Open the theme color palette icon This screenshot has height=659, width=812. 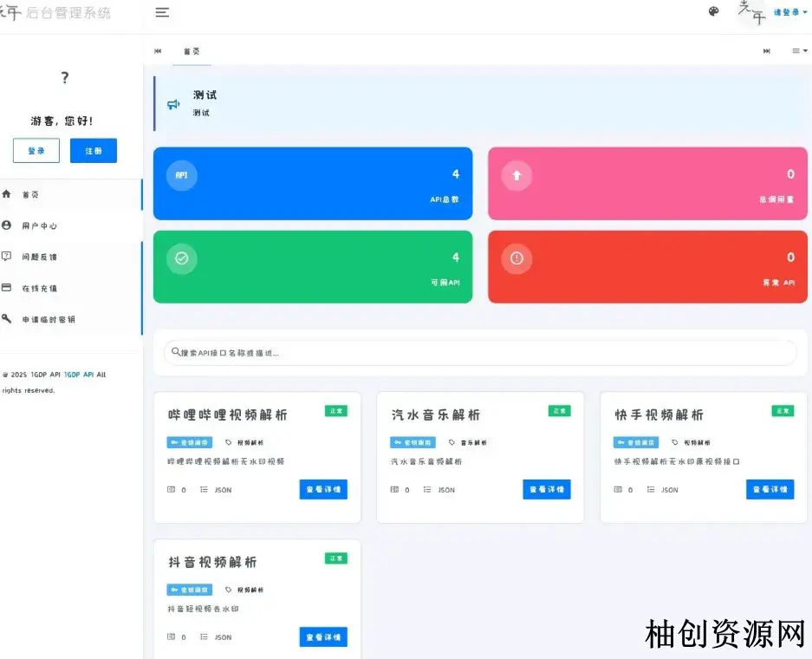(x=714, y=11)
